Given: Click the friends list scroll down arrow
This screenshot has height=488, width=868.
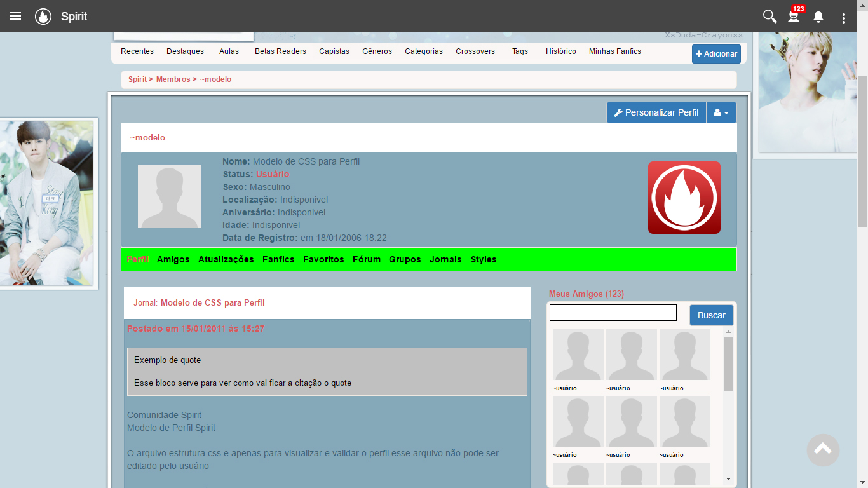Looking at the screenshot, I should coord(728,479).
